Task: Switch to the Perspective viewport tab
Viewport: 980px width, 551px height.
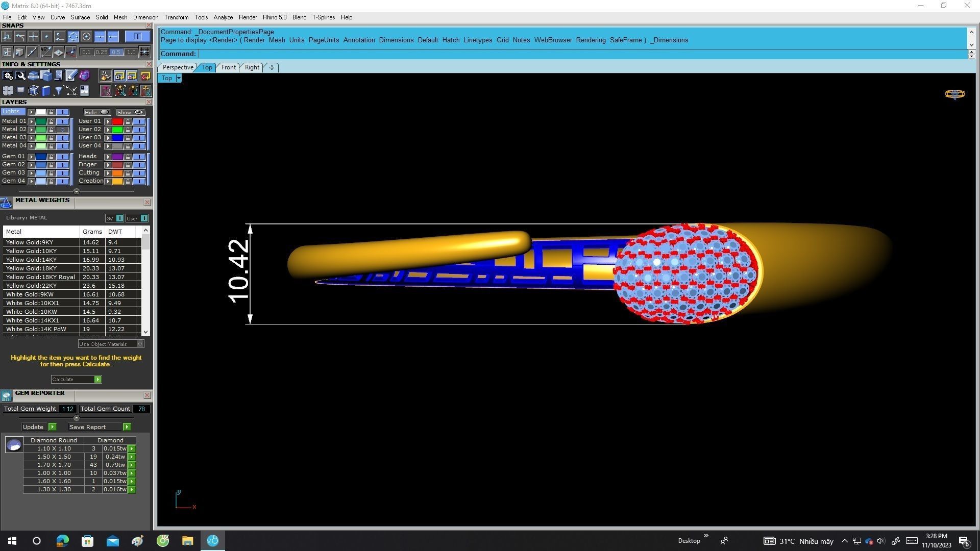Action: point(177,67)
